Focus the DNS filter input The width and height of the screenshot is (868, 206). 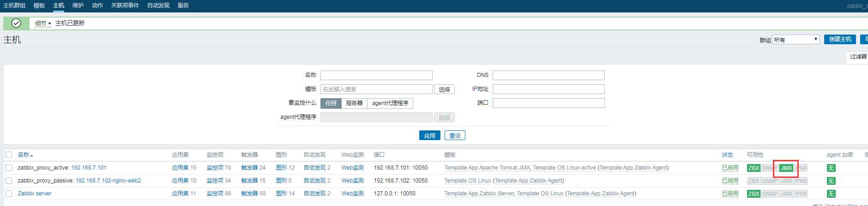(x=549, y=75)
